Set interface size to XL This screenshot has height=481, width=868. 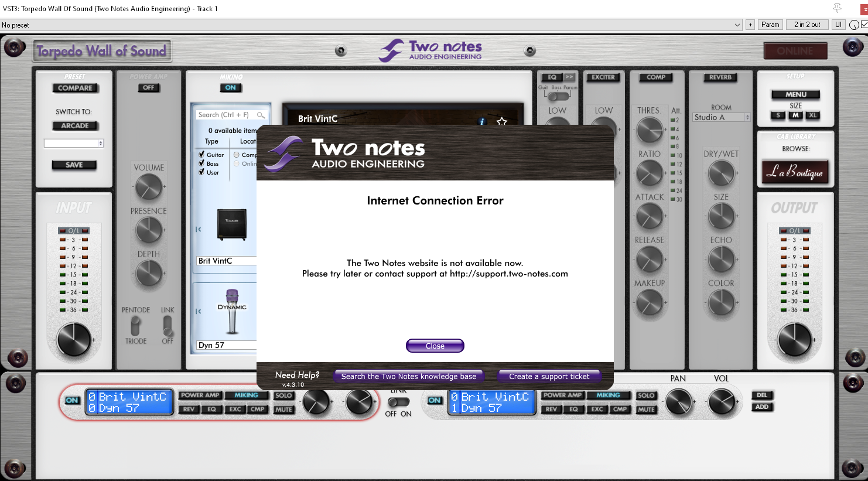pyautogui.click(x=813, y=115)
